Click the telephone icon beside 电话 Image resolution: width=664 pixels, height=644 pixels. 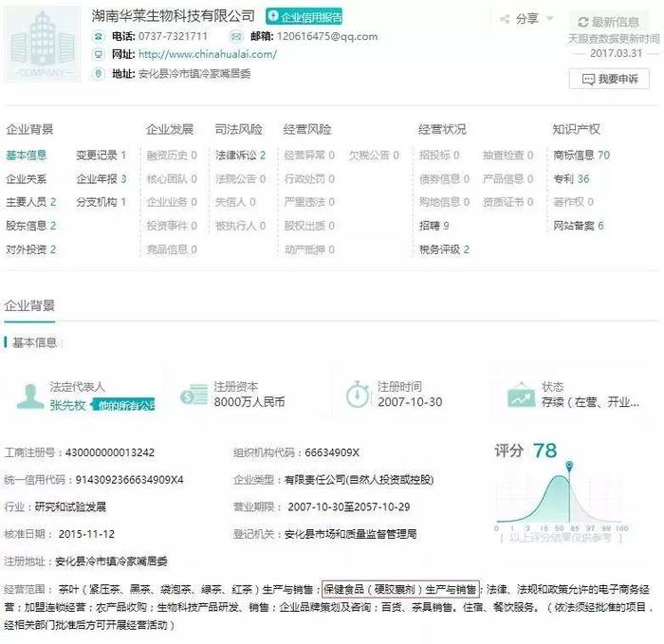(99, 37)
